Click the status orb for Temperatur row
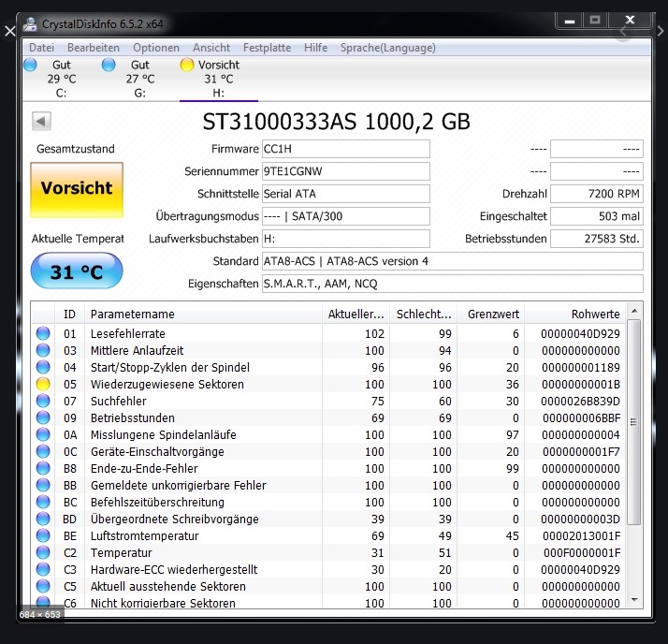The width and height of the screenshot is (668, 644). pos(43,552)
